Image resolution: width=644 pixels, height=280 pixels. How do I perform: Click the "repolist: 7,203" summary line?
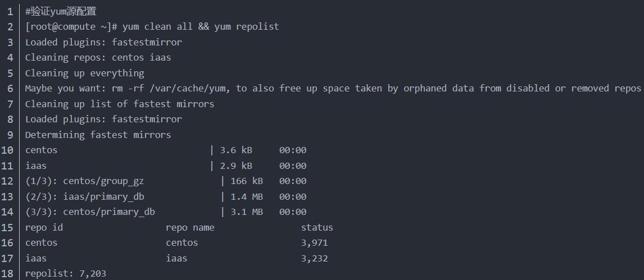[65, 273]
